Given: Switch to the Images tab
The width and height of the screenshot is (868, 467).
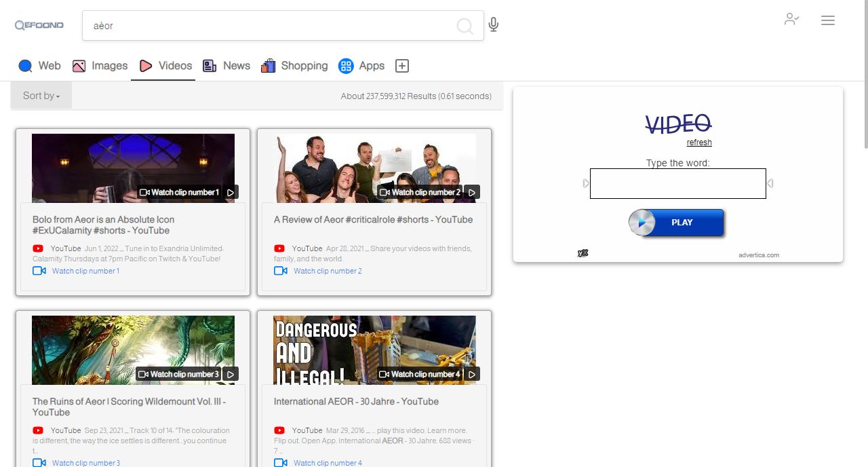Looking at the screenshot, I should [x=100, y=66].
